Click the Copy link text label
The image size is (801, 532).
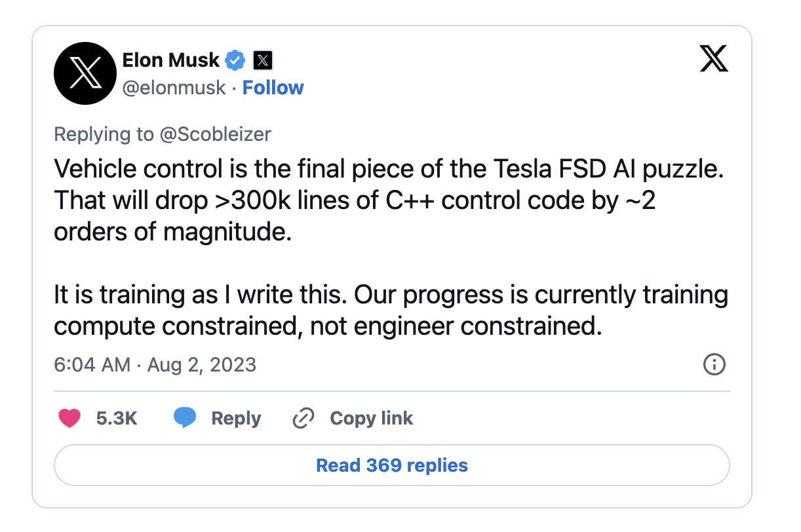point(371,418)
